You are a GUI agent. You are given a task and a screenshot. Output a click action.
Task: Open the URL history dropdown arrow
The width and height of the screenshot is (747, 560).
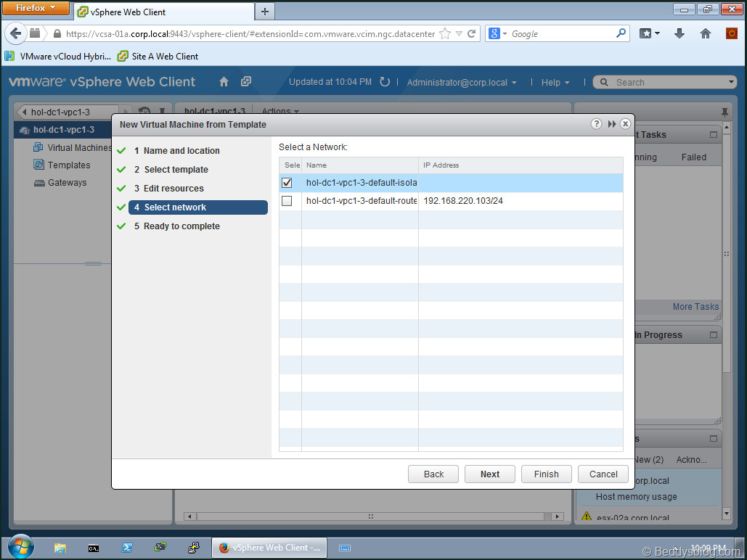pos(459,33)
